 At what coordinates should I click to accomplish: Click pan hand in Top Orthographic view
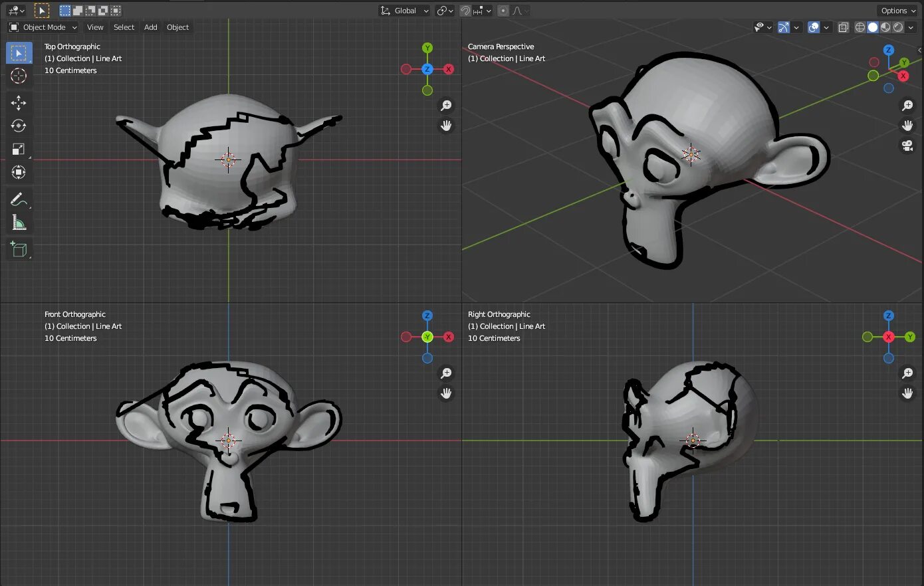[446, 126]
